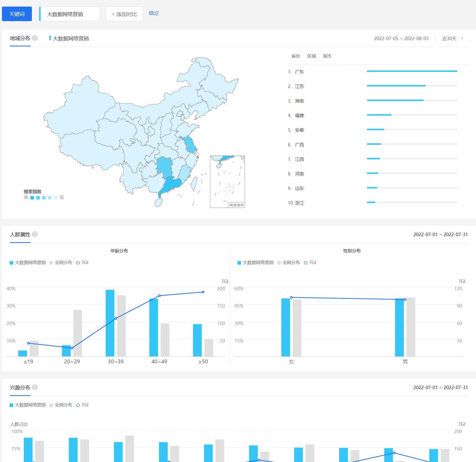Image resolution: width=476 pixels, height=462 pixels.
Task: Click the help icon beside 人群属性
Action: 35,234
